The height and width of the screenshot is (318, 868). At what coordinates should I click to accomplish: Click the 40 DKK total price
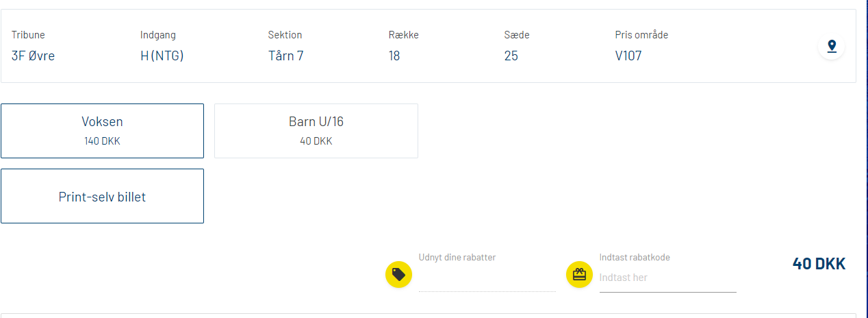click(819, 264)
